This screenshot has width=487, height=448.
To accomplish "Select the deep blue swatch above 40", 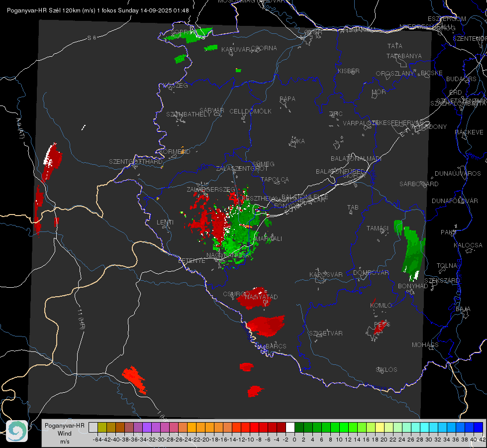I will (479, 427).
